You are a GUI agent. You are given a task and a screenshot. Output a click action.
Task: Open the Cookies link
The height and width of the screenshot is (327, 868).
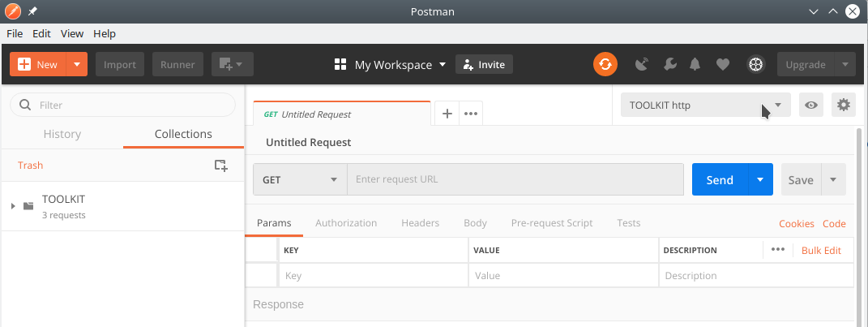pyautogui.click(x=796, y=224)
